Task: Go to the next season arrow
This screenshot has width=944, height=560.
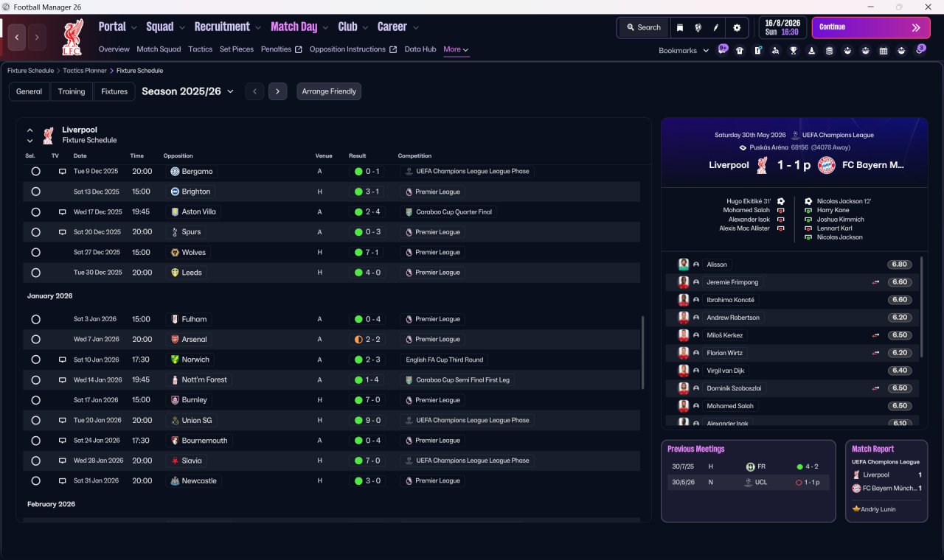Action: click(x=277, y=91)
